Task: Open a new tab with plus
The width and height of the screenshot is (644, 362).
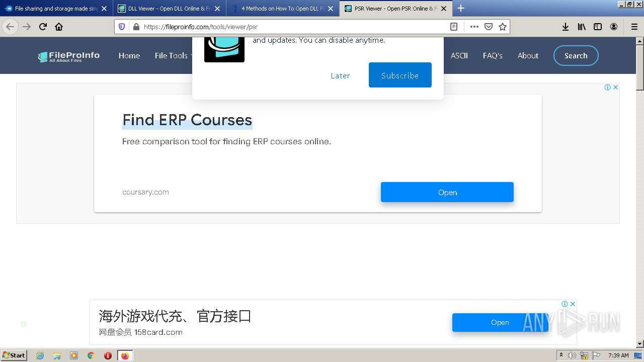Action: coord(461,8)
